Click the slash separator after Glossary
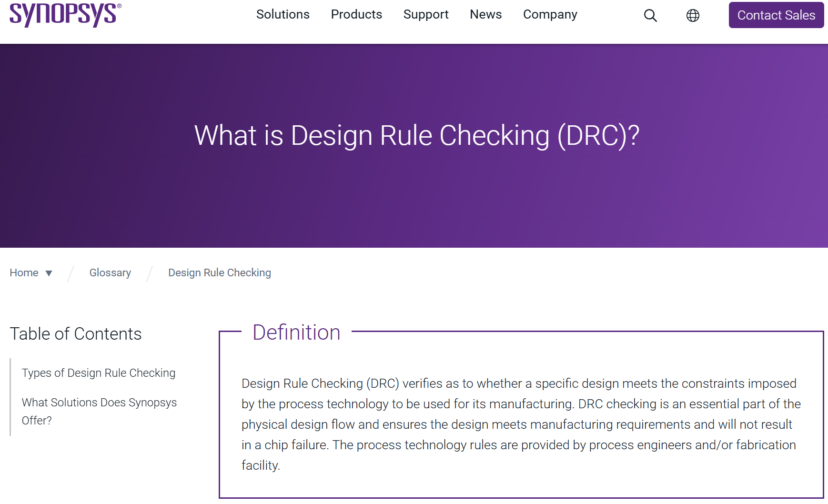This screenshot has height=504, width=828. point(150,273)
